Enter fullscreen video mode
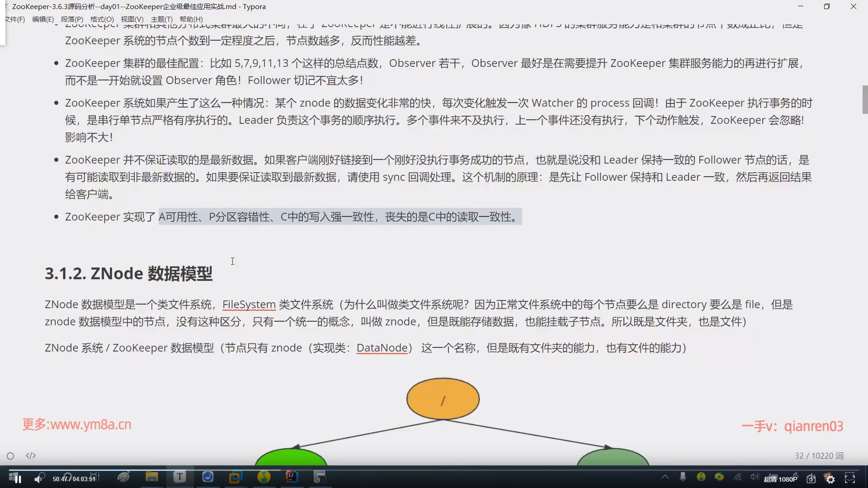This screenshot has width=868, height=488. pos(850,479)
